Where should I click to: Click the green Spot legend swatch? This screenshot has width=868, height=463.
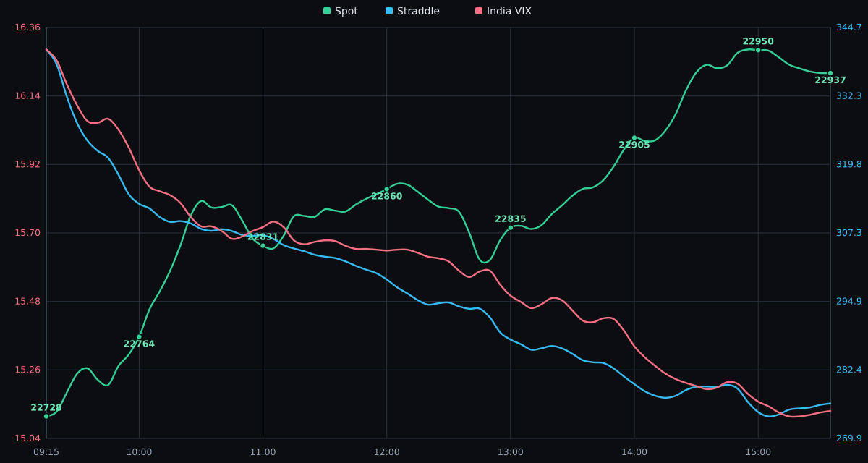coord(327,11)
